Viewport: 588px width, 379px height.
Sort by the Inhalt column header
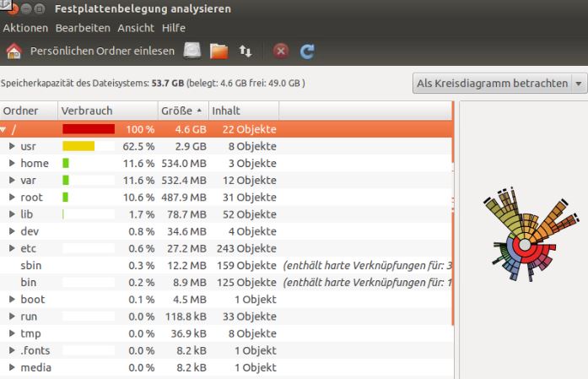point(244,111)
